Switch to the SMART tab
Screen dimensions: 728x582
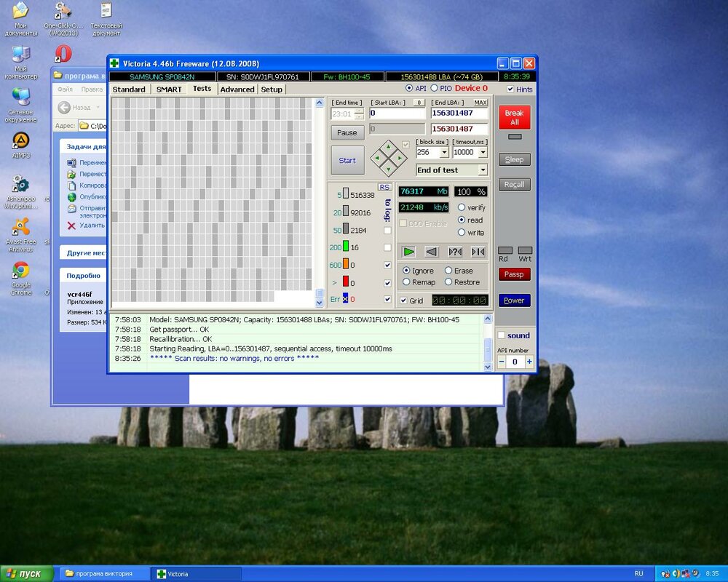(168, 89)
